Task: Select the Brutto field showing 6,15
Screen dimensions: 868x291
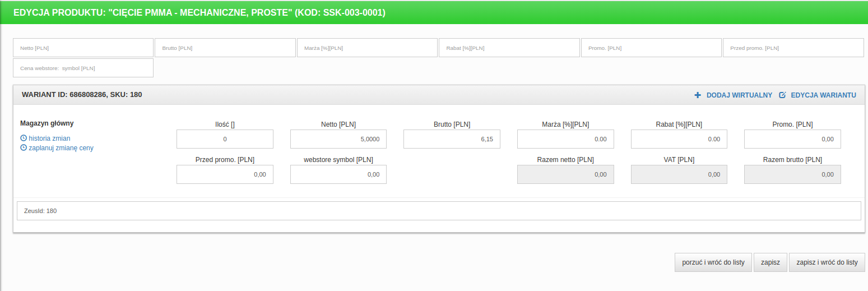Action: (x=451, y=139)
